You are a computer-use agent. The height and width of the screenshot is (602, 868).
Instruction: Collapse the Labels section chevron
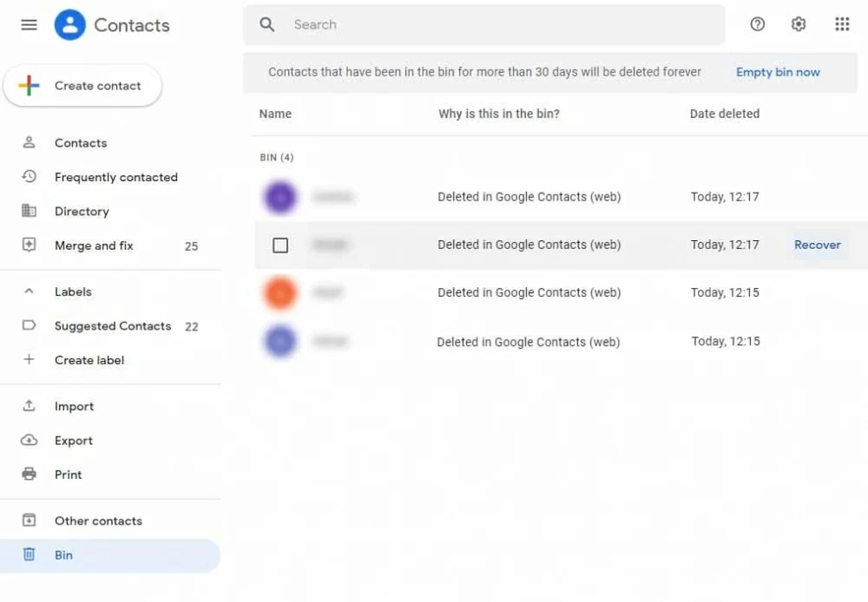point(29,292)
